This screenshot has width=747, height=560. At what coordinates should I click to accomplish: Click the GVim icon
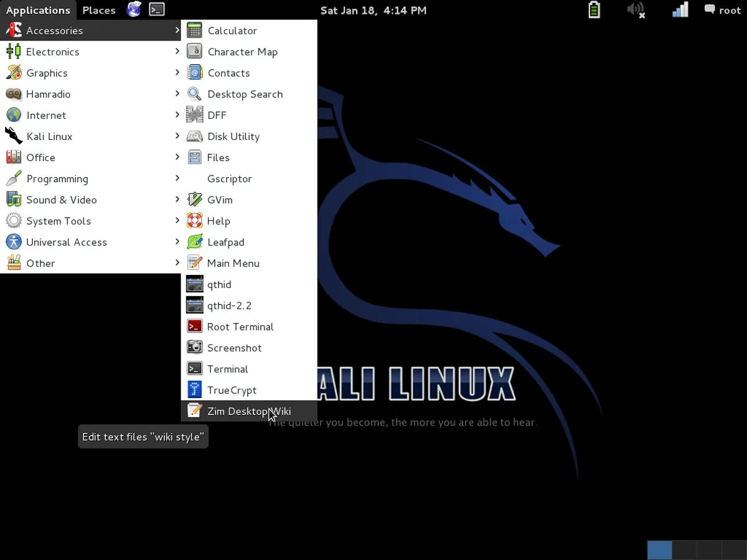(195, 200)
